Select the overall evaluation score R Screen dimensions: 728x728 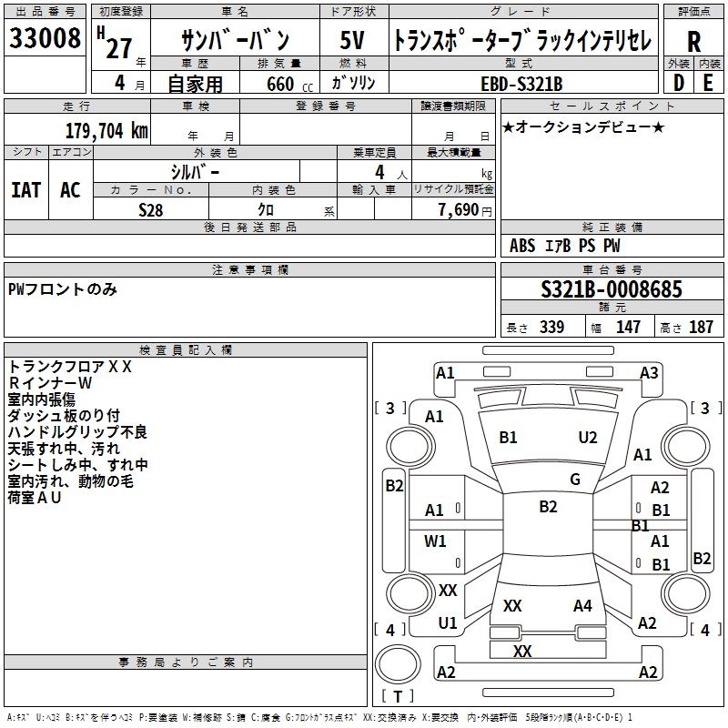click(x=693, y=41)
